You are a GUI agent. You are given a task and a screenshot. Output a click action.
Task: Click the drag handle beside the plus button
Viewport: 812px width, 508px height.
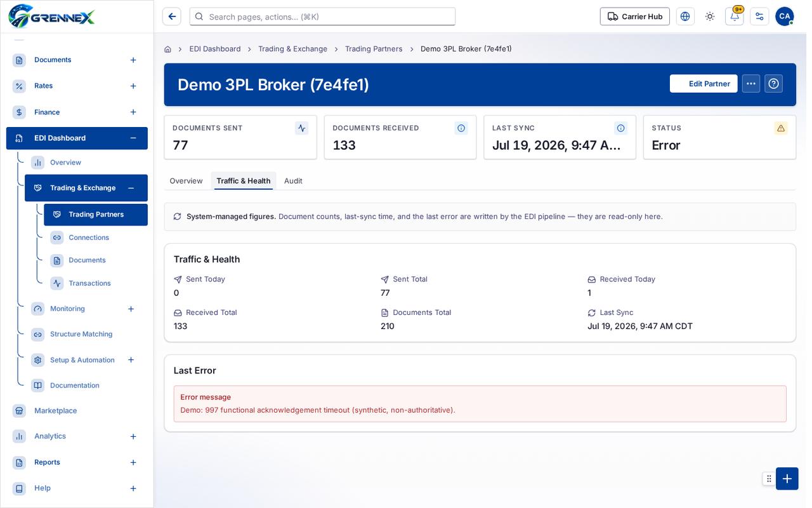click(769, 479)
